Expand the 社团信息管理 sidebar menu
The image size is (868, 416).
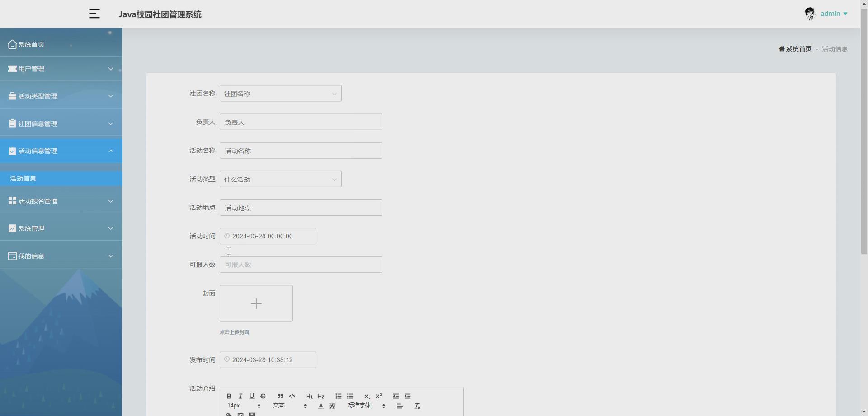61,123
